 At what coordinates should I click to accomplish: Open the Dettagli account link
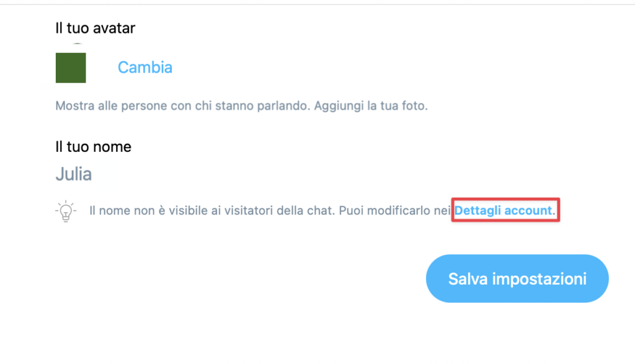pyautogui.click(x=504, y=211)
